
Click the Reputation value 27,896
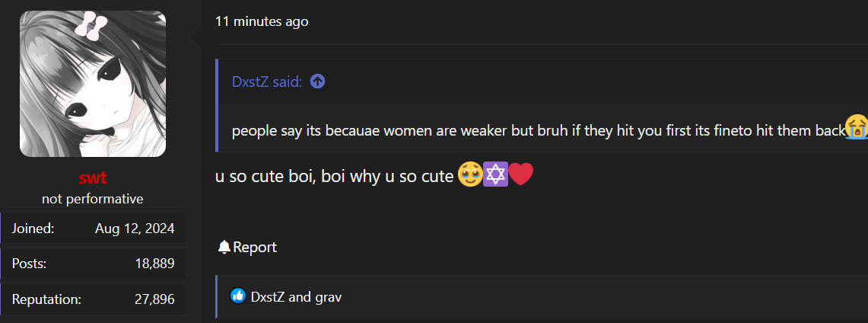(154, 299)
